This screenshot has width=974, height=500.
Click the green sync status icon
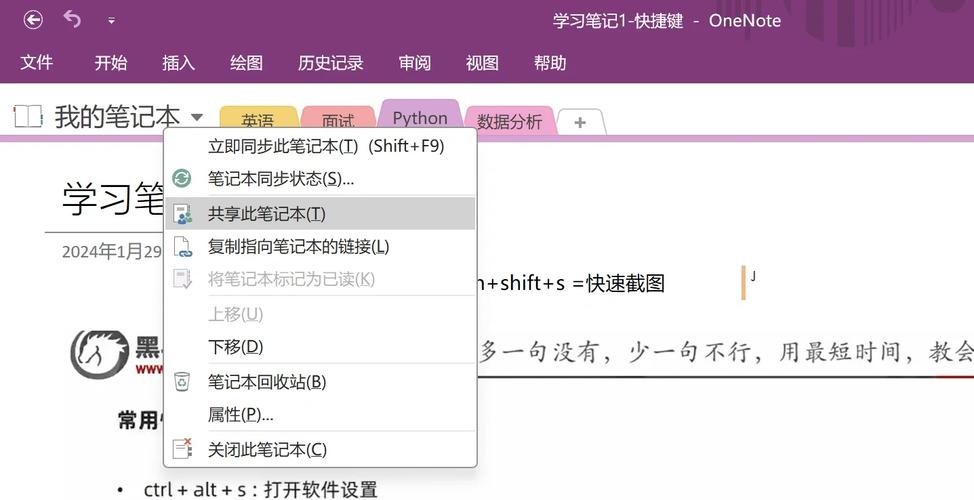click(x=182, y=178)
